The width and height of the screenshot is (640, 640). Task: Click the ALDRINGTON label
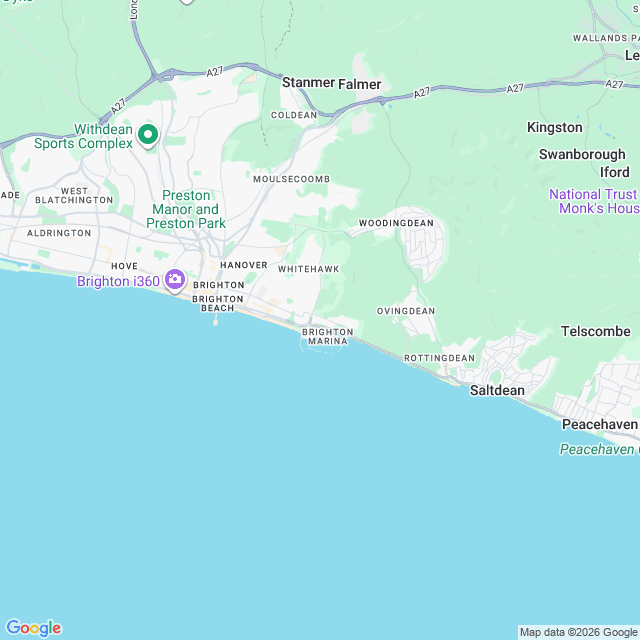(59, 233)
